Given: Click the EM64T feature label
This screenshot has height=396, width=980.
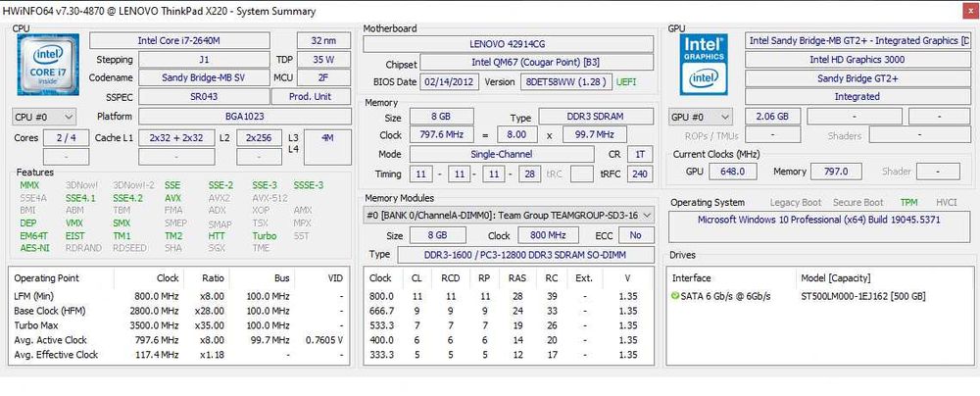Looking at the screenshot, I should pos(33,236).
